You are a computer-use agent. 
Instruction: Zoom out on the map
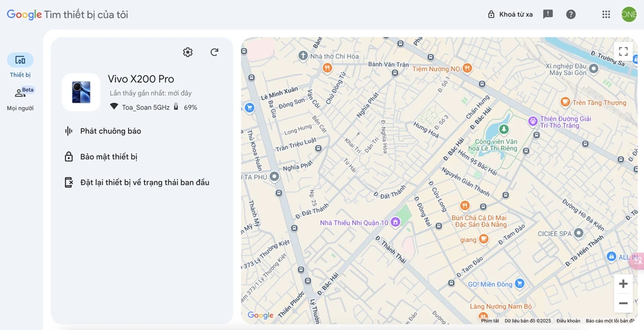point(623,304)
